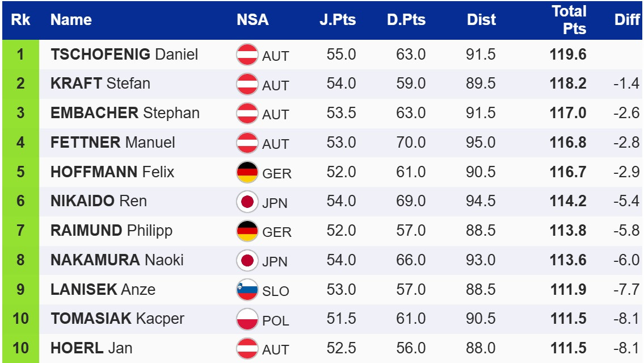The width and height of the screenshot is (644, 363).
Task: Sort by the Total Pts column header
Action: [x=569, y=20]
